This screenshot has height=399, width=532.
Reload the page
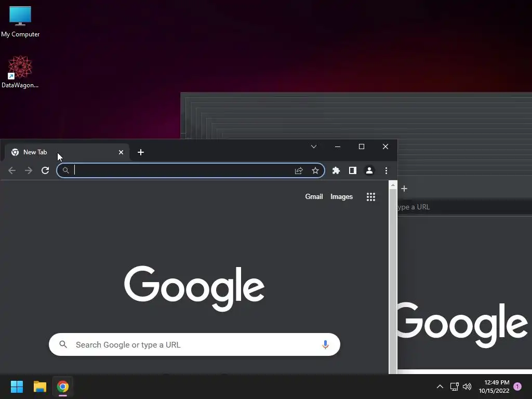tap(45, 170)
